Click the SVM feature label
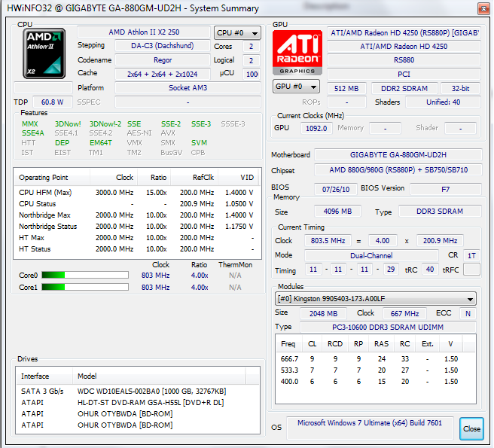This screenshot has width=494, height=448. [x=199, y=143]
